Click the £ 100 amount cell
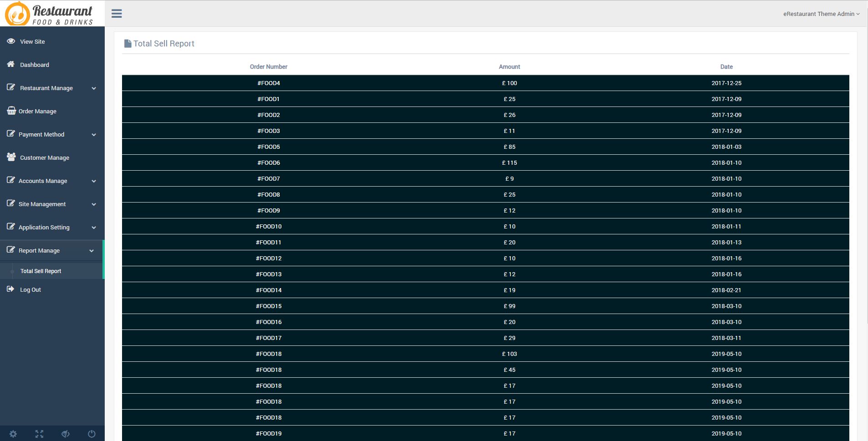 pos(510,83)
